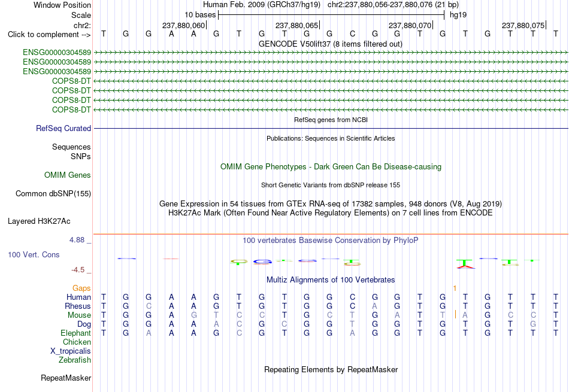The width and height of the screenshot is (569, 392).
Task: Click the '100 Vert. Cons' track label
Action: coord(34,255)
